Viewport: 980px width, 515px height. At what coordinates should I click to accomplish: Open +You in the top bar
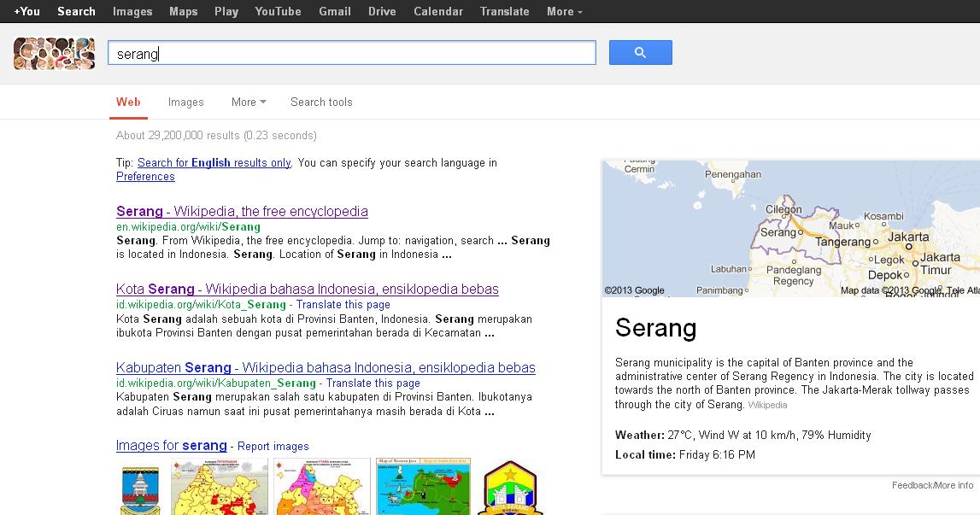pos(26,11)
